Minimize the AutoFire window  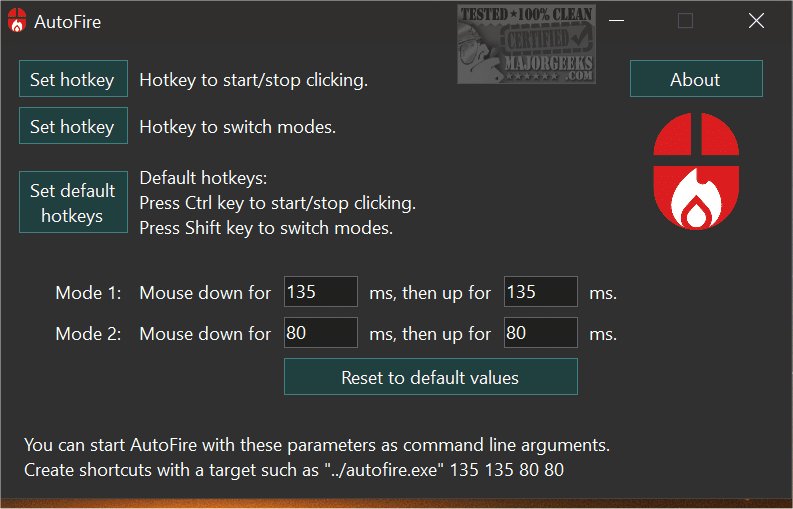pos(618,21)
